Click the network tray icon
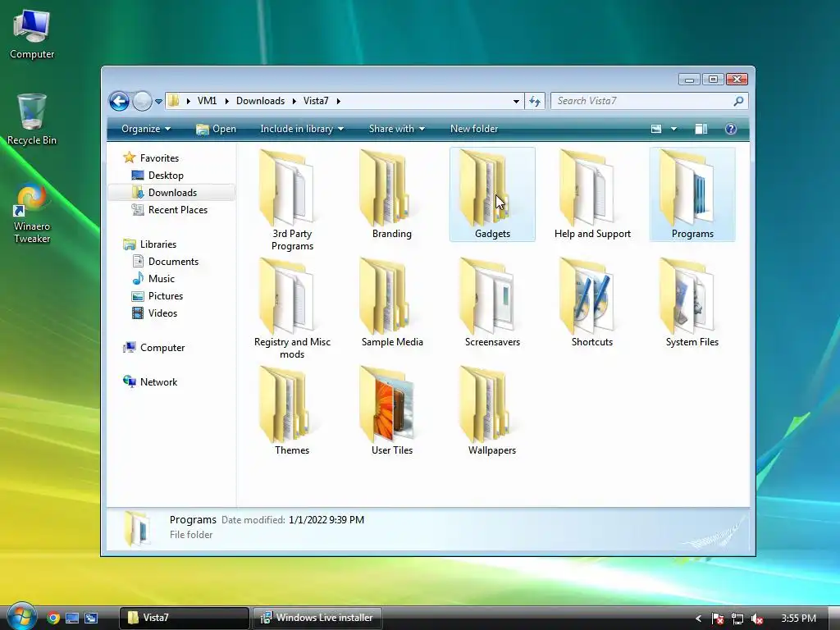This screenshot has width=840, height=630. click(x=737, y=619)
